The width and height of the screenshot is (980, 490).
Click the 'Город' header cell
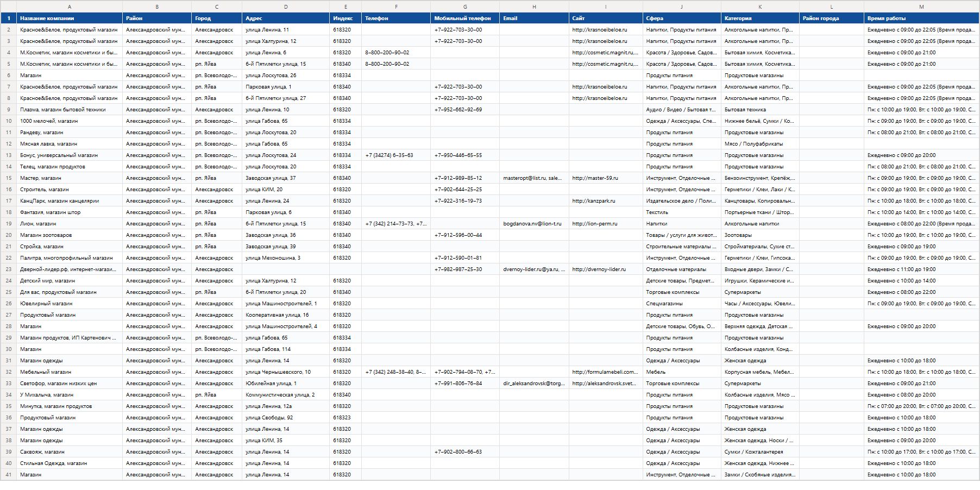[x=217, y=18]
